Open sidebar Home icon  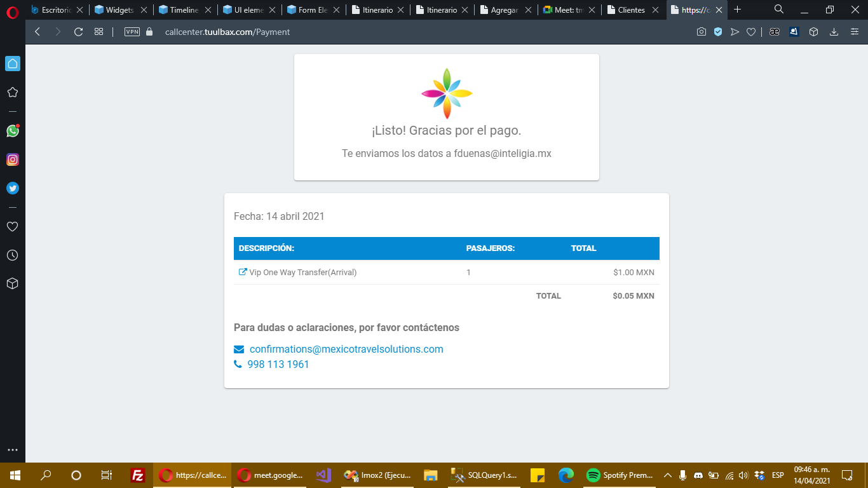click(x=12, y=64)
